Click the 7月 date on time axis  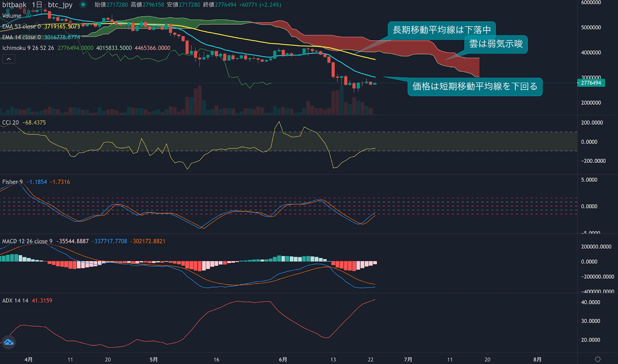(408, 359)
